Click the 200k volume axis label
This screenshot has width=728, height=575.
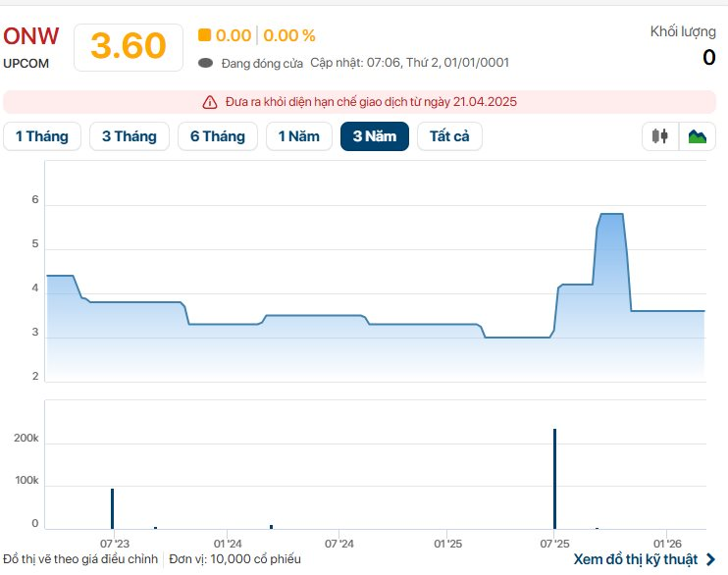(x=26, y=438)
